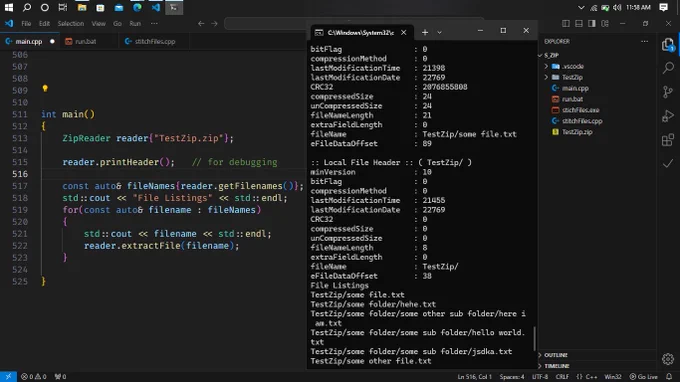Viewport: 680px width, 382px height.
Task: Open the Explorer activity bar icon
Action: point(668,45)
